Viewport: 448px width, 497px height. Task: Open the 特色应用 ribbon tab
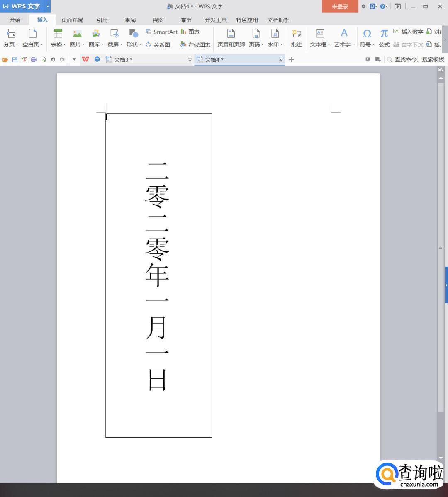pyautogui.click(x=247, y=20)
